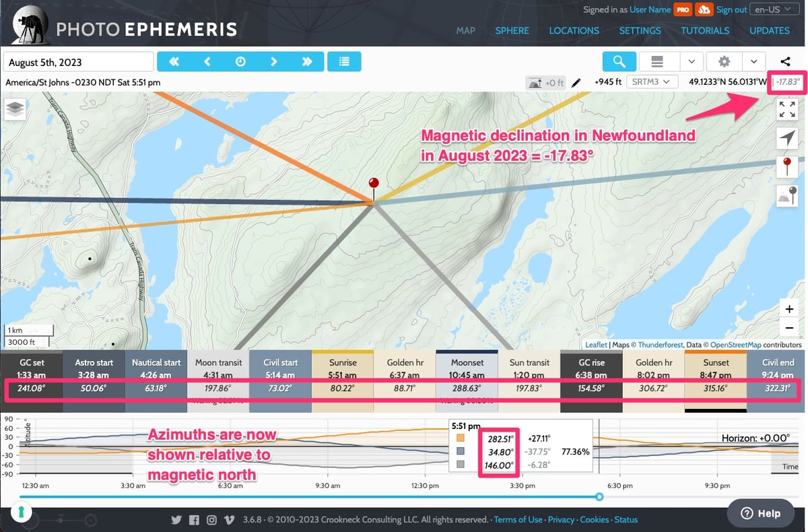The image size is (808, 532).
Task: Select the red map pin marker
Action: (x=374, y=188)
